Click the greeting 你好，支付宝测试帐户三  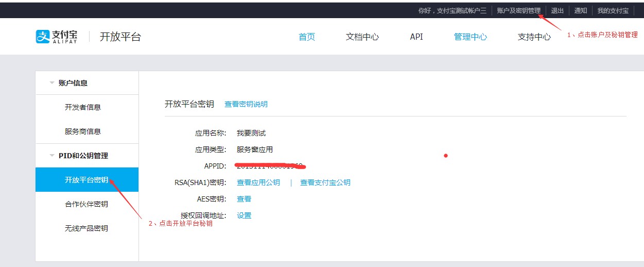pos(452,10)
